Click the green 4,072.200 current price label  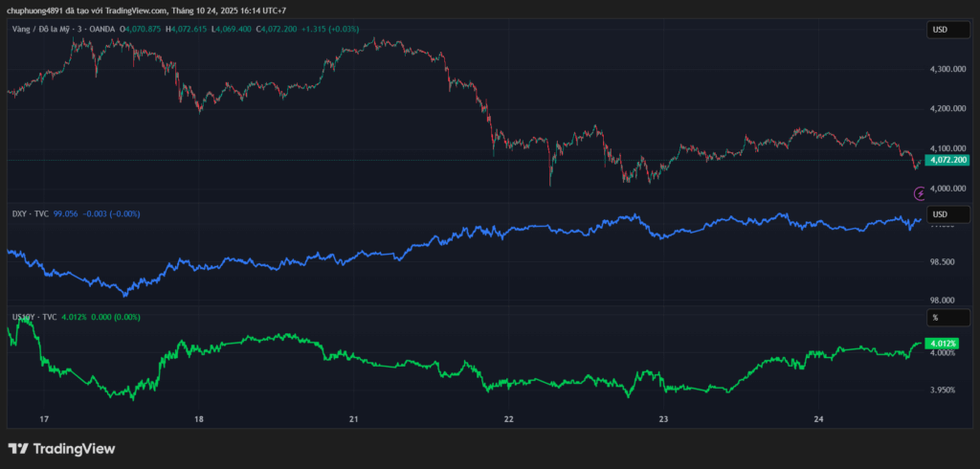click(x=947, y=160)
